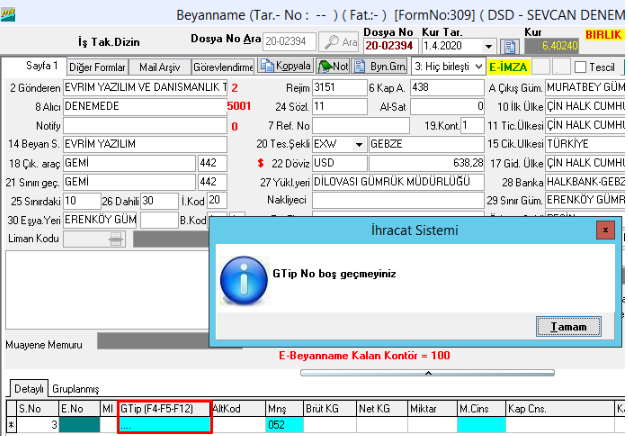This screenshot has height=436, width=628.
Task: Click the cyan GTip cell in row 3
Action: click(164, 425)
